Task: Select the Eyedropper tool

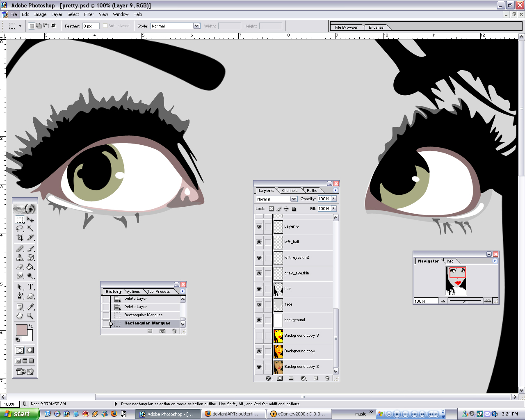Action: pyautogui.click(x=30, y=307)
